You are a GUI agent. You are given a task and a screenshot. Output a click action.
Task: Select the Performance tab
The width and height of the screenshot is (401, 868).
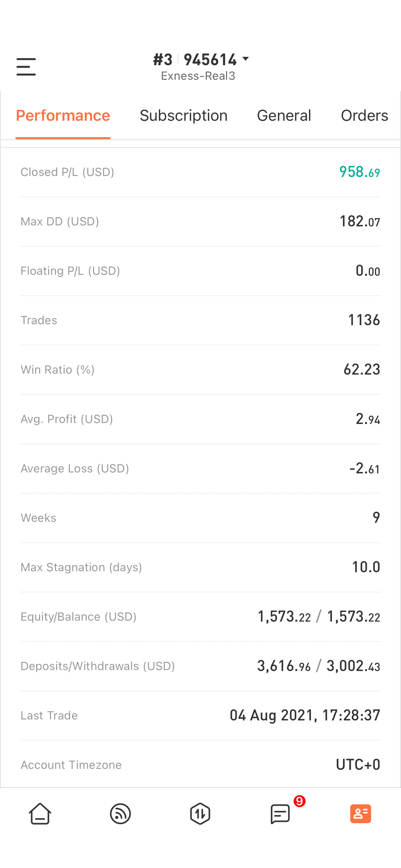(63, 116)
